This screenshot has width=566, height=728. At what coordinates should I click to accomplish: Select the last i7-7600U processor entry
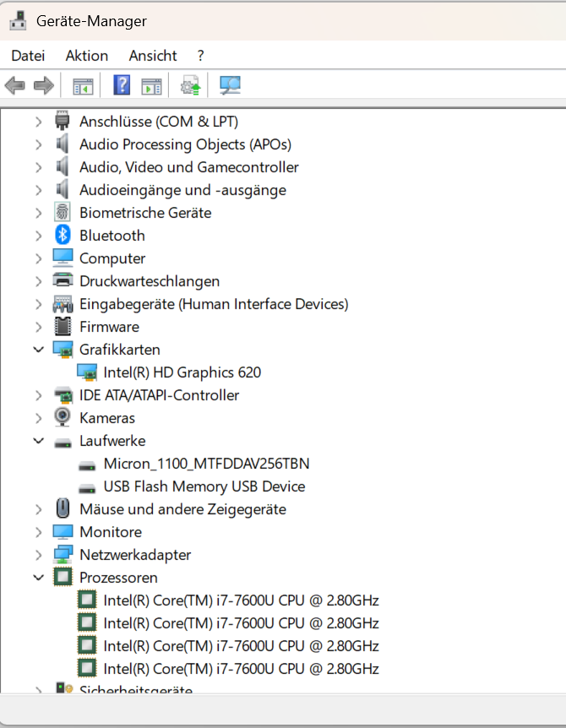point(241,669)
